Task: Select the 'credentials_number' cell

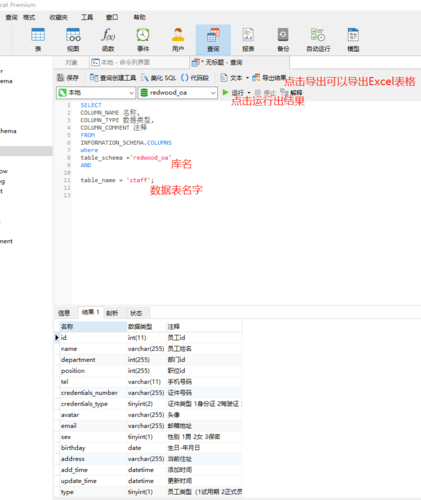Action: coord(93,393)
